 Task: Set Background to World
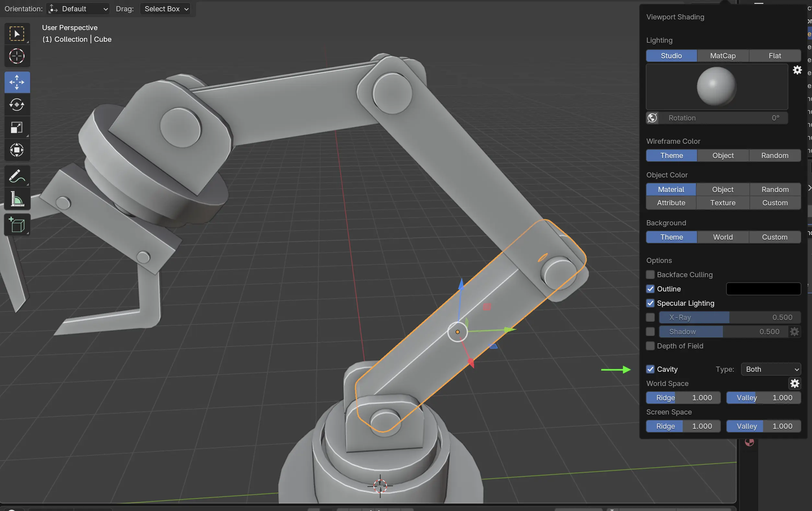[x=723, y=237]
